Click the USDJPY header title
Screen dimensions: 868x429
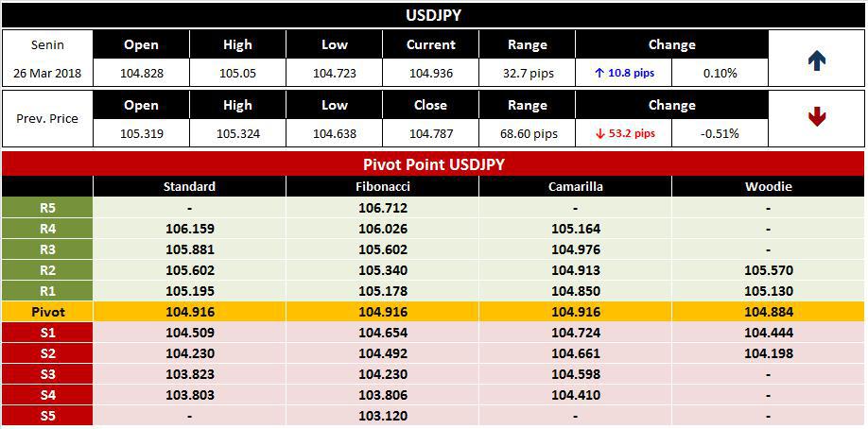tap(433, 15)
